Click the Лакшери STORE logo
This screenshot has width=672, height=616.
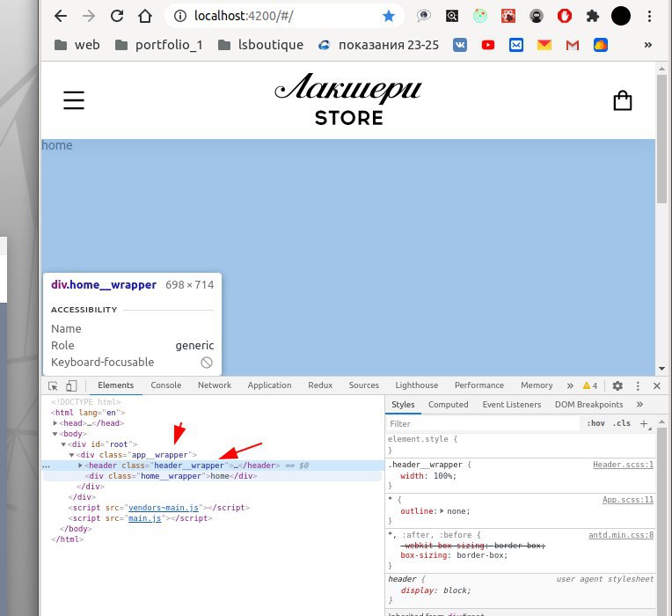pos(348,99)
